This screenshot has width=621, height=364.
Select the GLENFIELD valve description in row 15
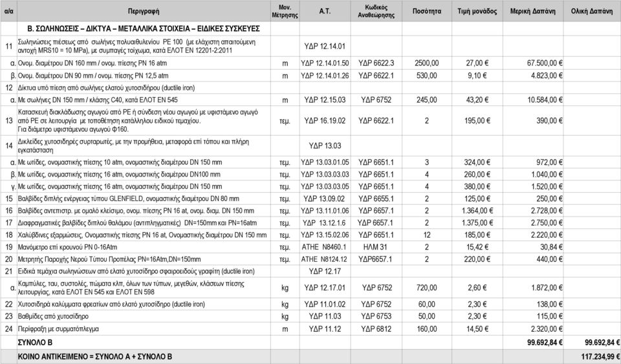coord(128,198)
